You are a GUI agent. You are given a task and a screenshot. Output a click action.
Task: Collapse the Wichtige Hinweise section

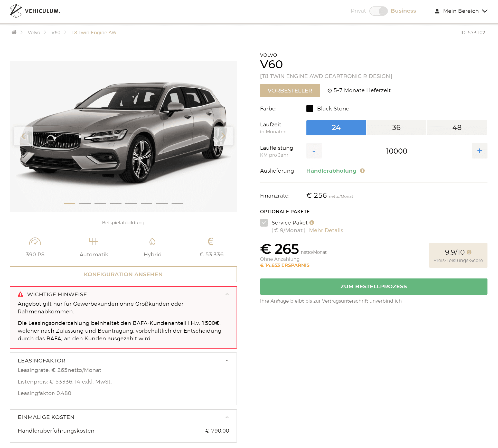coord(227,294)
